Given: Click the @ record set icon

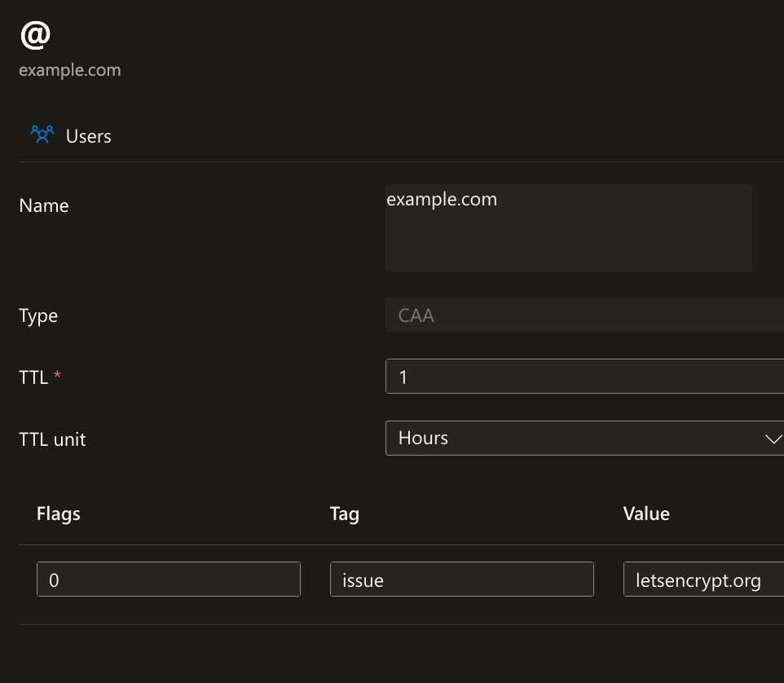Looking at the screenshot, I should coord(36,36).
